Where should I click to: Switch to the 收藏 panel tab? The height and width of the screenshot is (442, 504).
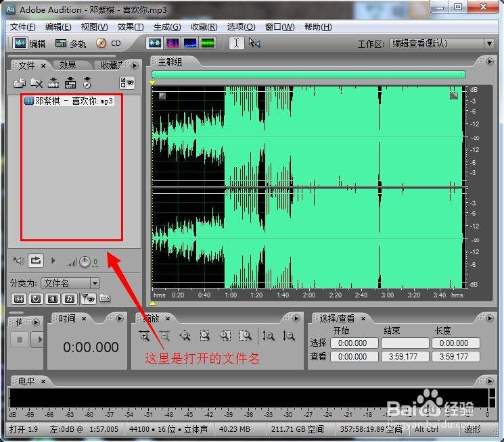click(111, 65)
